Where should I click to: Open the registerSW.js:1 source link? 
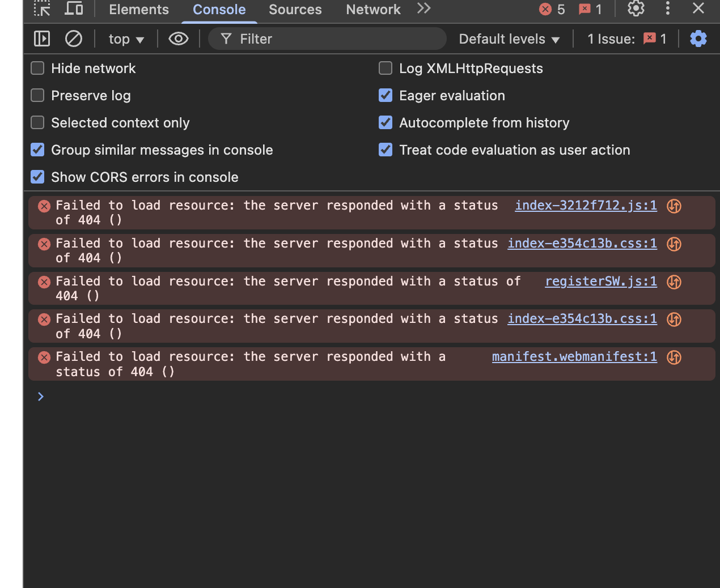(x=600, y=282)
